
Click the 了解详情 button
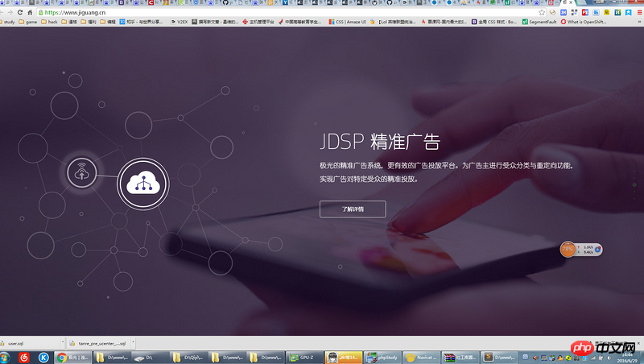pyautogui.click(x=353, y=209)
